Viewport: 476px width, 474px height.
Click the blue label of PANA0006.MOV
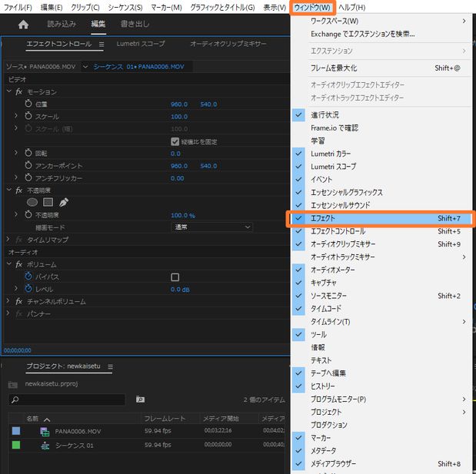16,431
